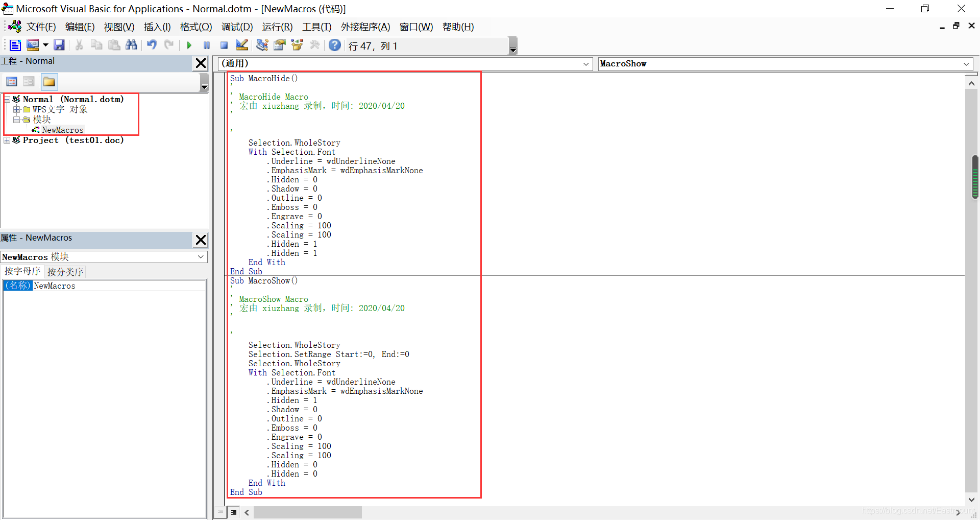Open the insert object dropdown arrow
Screen dimensions: 980x520
[45, 45]
